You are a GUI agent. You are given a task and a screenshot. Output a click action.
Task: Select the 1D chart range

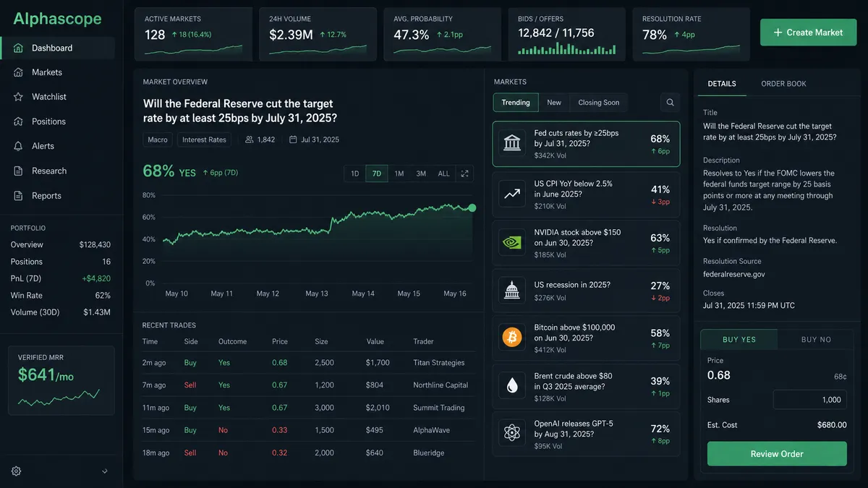pyautogui.click(x=355, y=174)
